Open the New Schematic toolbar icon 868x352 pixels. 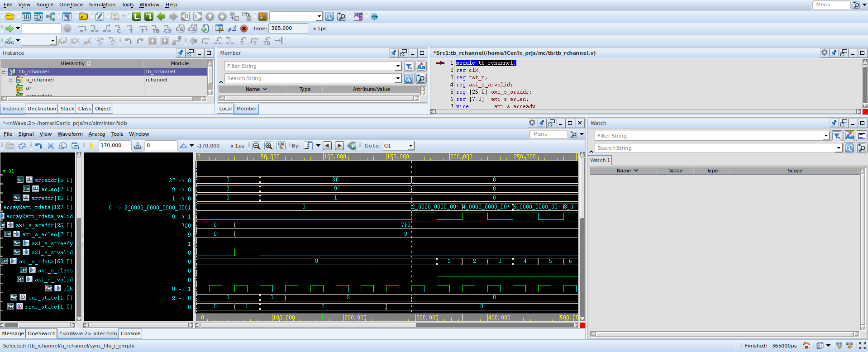coord(38,17)
